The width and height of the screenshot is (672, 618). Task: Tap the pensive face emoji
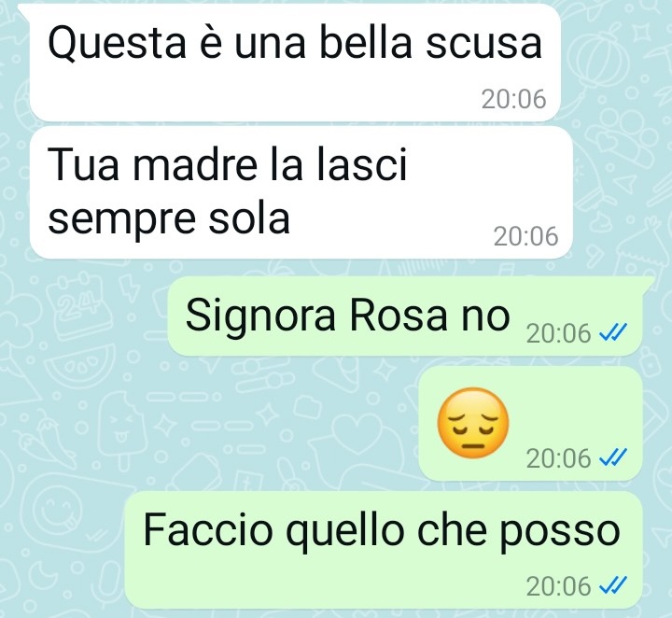pos(472,423)
